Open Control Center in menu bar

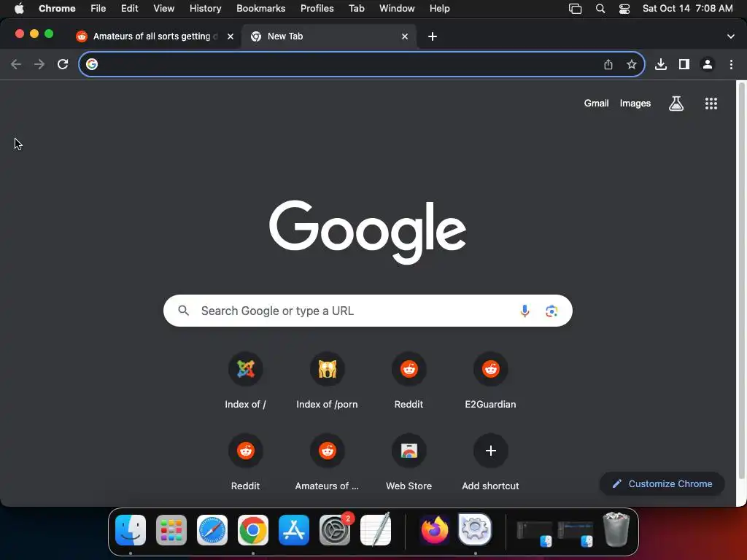624,9
